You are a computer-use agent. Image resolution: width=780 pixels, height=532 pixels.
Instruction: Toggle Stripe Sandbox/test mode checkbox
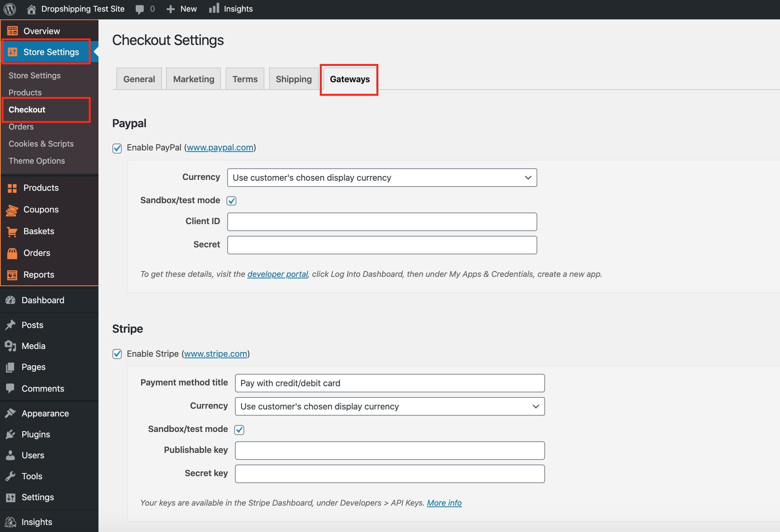pos(239,430)
